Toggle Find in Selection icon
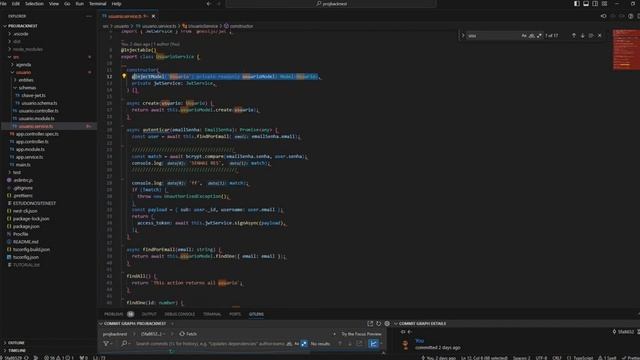This screenshot has width=640, height=360. coord(591,36)
